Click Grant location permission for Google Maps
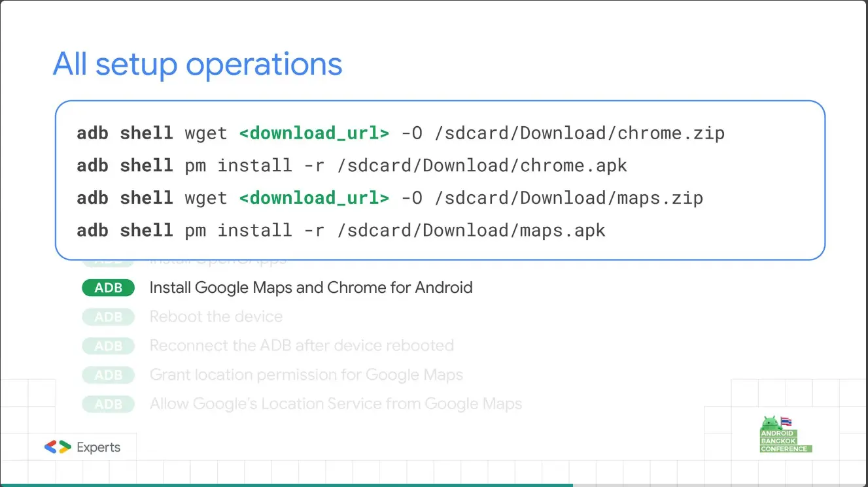868x487 pixels. click(306, 375)
